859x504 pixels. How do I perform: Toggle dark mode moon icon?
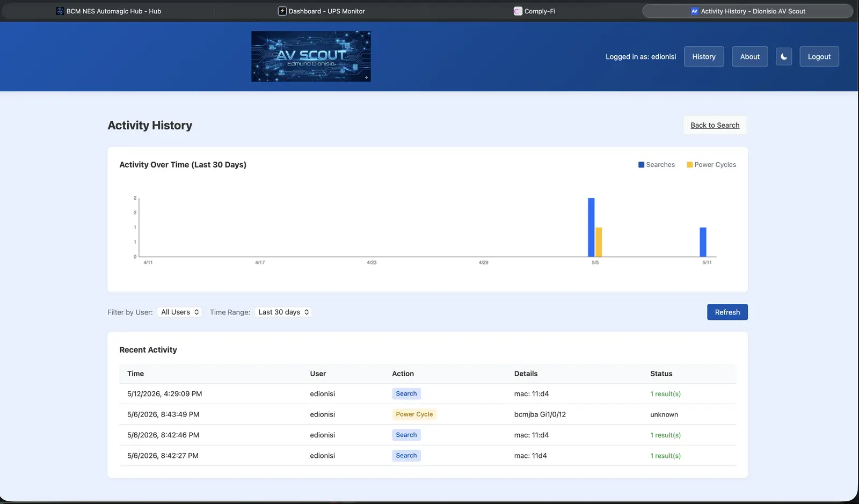(784, 56)
